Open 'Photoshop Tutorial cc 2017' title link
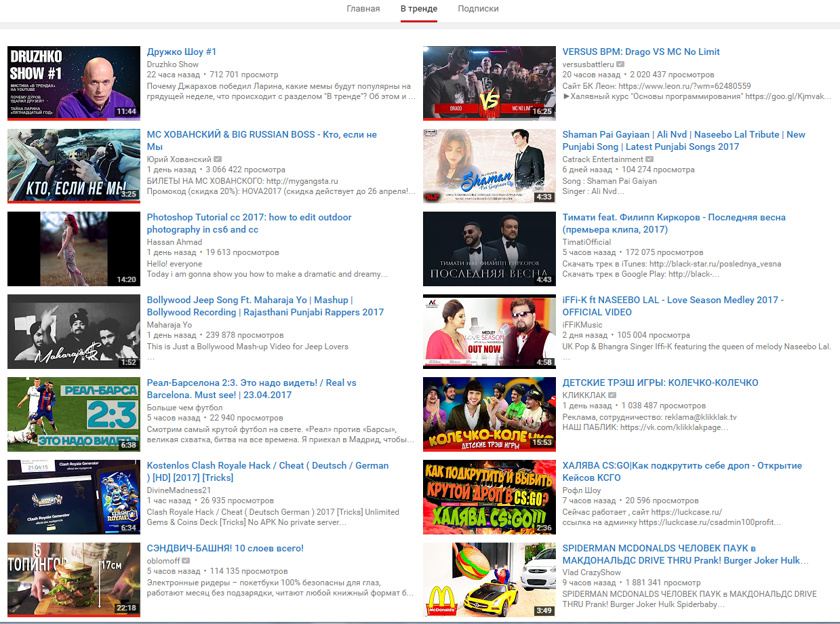The image size is (840, 624). point(249,223)
